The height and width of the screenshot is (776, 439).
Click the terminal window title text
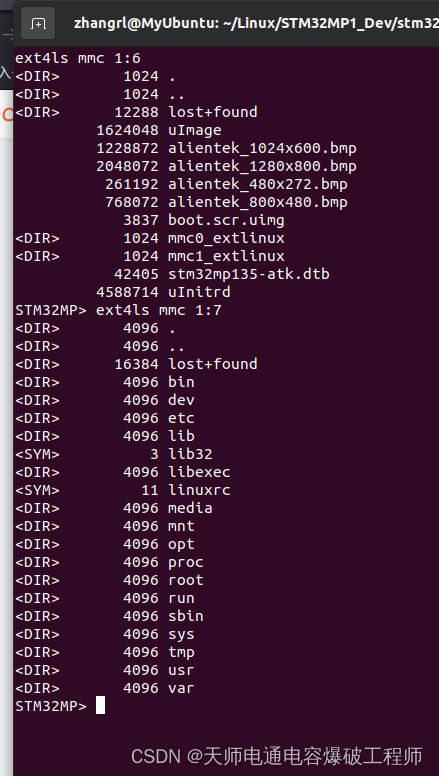[256, 23]
